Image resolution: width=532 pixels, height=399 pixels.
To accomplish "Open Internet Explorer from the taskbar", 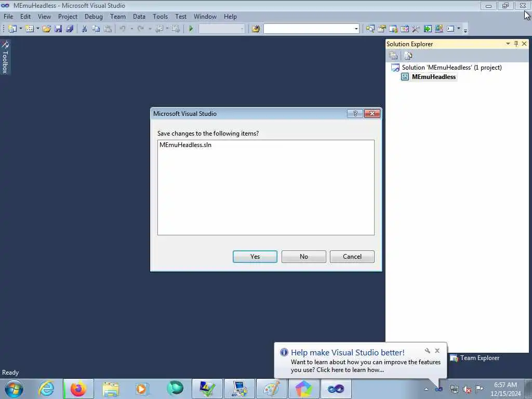I will [46, 389].
